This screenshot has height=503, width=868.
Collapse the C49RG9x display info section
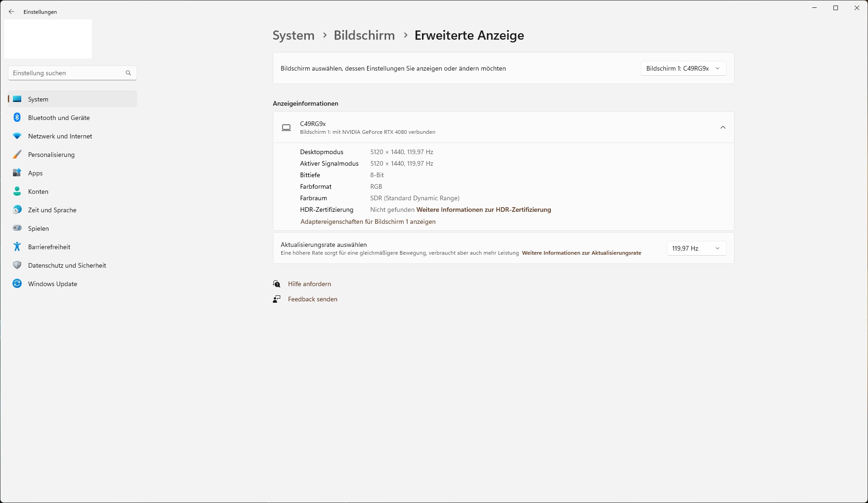coord(723,127)
